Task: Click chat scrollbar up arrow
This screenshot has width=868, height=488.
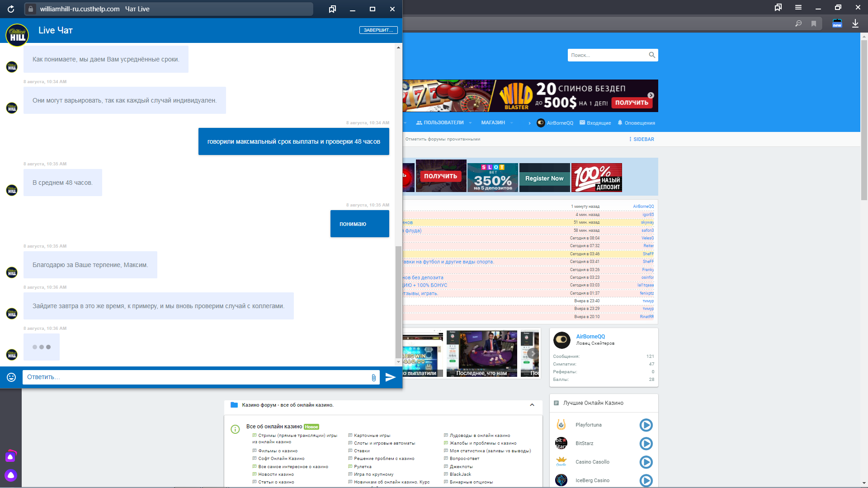Action: pyautogui.click(x=398, y=47)
